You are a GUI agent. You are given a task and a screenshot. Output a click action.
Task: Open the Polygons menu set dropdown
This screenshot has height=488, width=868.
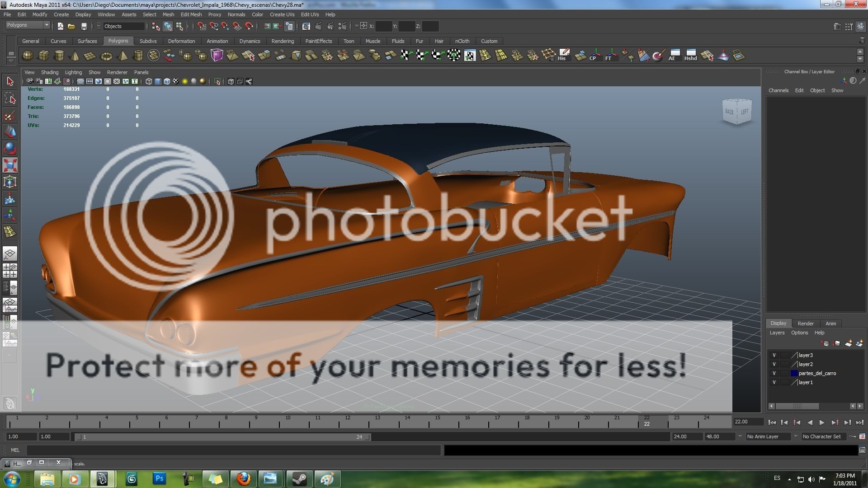[28, 25]
